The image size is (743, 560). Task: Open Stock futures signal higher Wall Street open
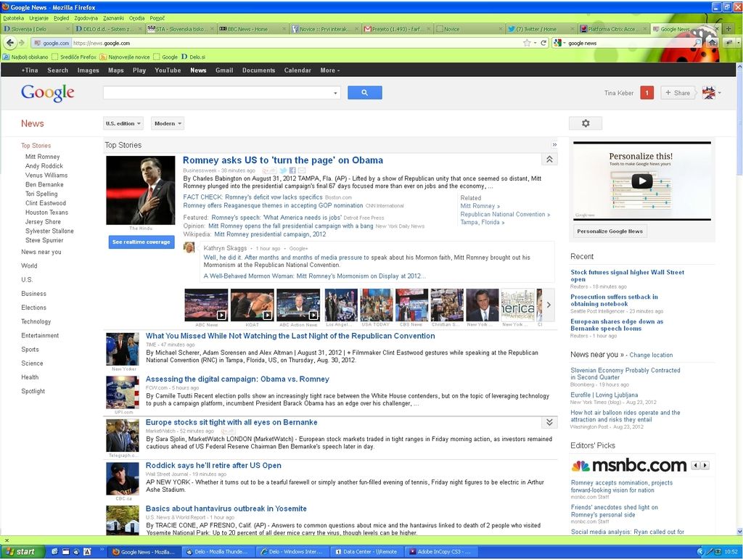point(628,276)
